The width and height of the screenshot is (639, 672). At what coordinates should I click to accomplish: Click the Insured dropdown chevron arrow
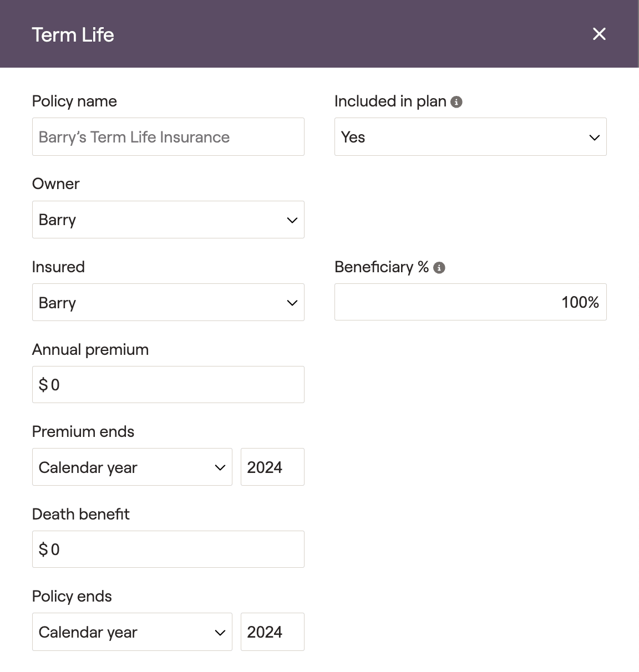click(x=292, y=303)
